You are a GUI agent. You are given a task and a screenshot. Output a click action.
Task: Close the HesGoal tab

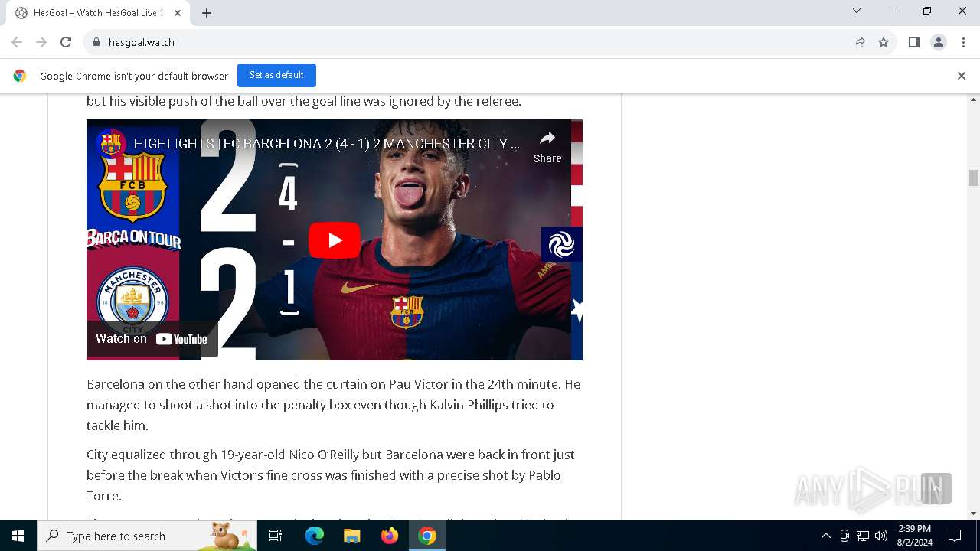tap(178, 13)
